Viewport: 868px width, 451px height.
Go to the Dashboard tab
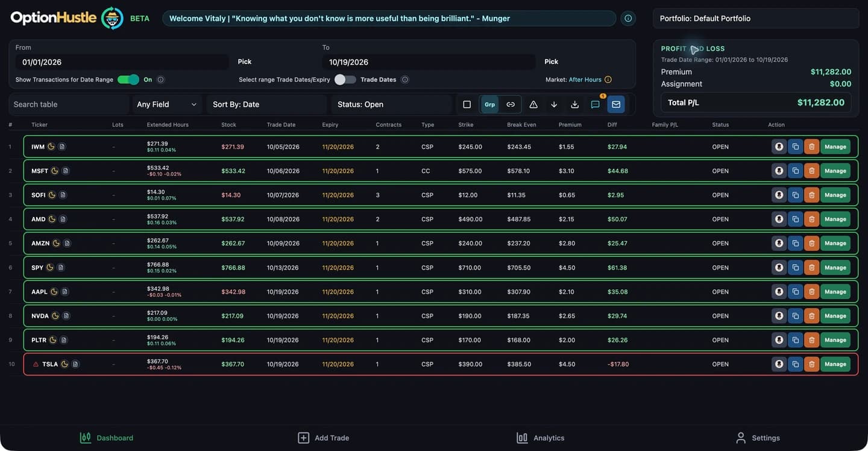pos(107,438)
